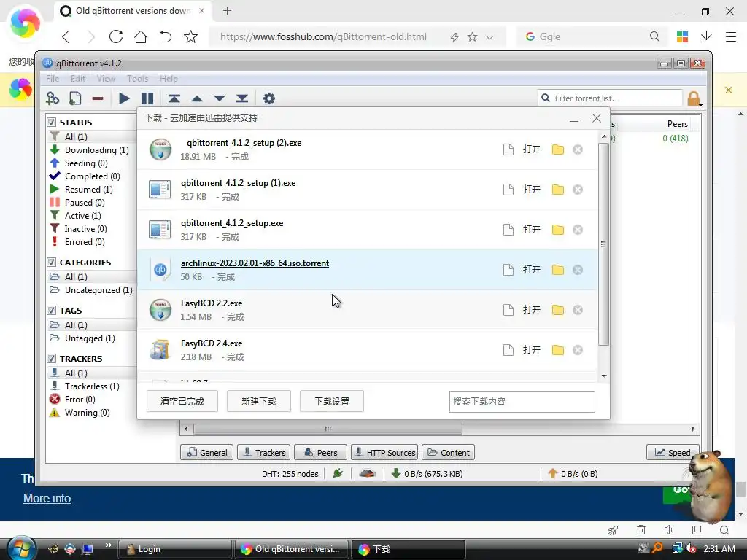
Task: Click the connection status plug icon
Action: 338,473
